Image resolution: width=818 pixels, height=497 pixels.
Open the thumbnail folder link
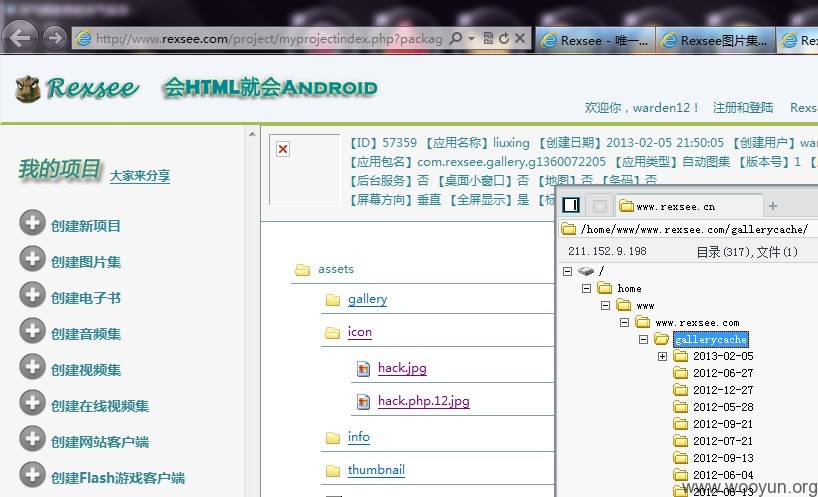click(376, 469)
